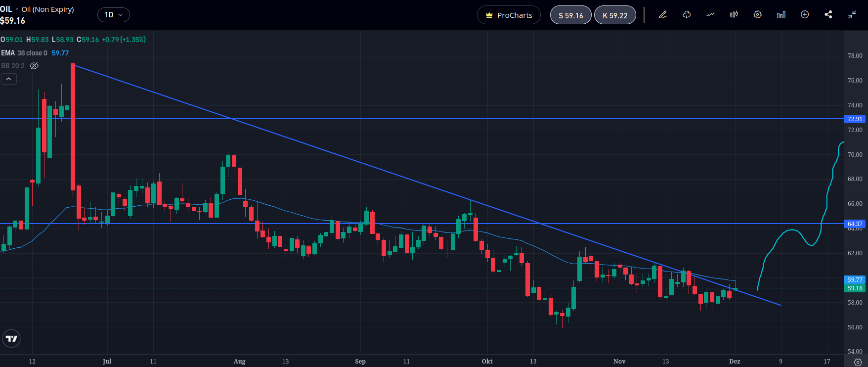Click the plus circle add icon
868x367 pixels.
805,15
